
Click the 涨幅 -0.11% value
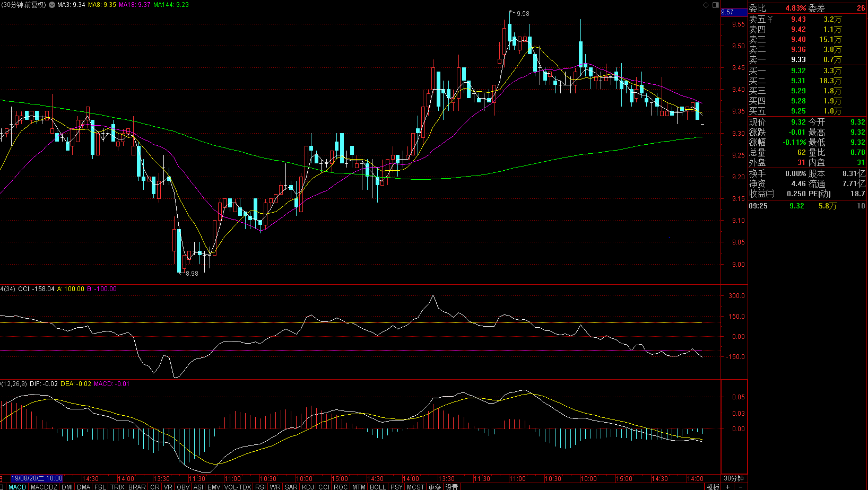click(795, 142)
